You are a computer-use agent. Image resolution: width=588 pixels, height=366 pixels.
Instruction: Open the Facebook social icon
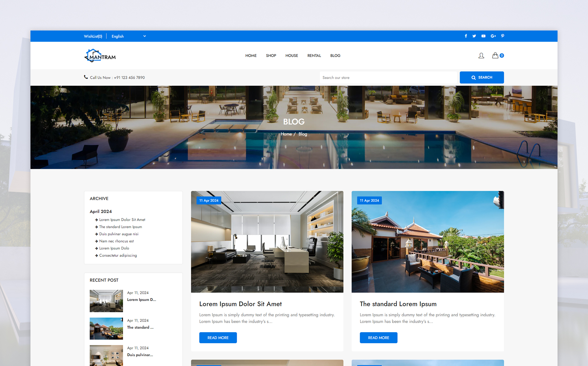466,36
